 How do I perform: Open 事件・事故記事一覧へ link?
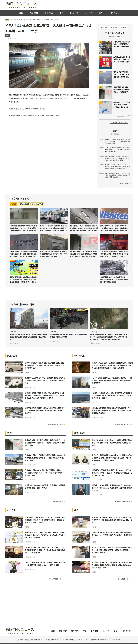(123, 424)
